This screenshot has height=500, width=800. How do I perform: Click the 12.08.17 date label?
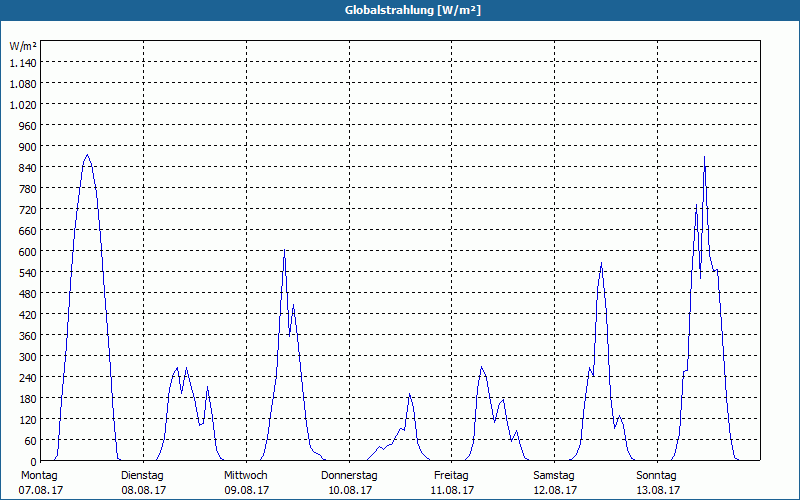coord(555,490)
